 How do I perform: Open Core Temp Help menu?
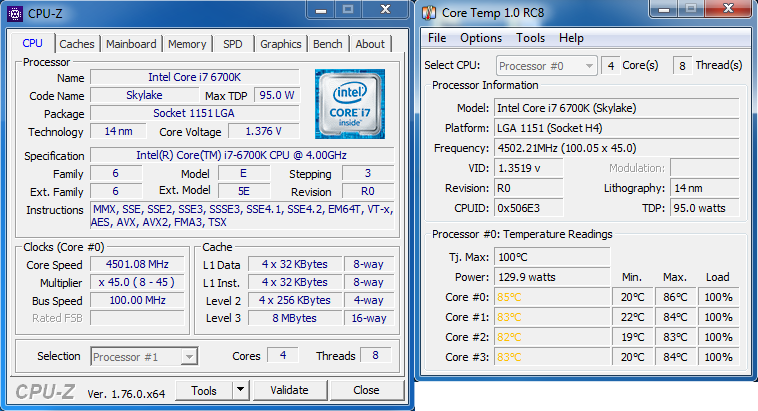[x=571, y=38]
